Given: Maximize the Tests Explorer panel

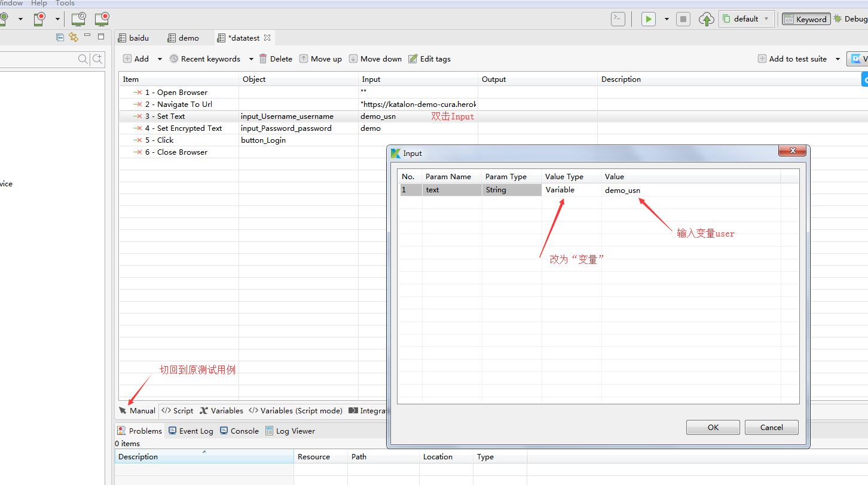Looking at the screenshot, I should 100,36.
